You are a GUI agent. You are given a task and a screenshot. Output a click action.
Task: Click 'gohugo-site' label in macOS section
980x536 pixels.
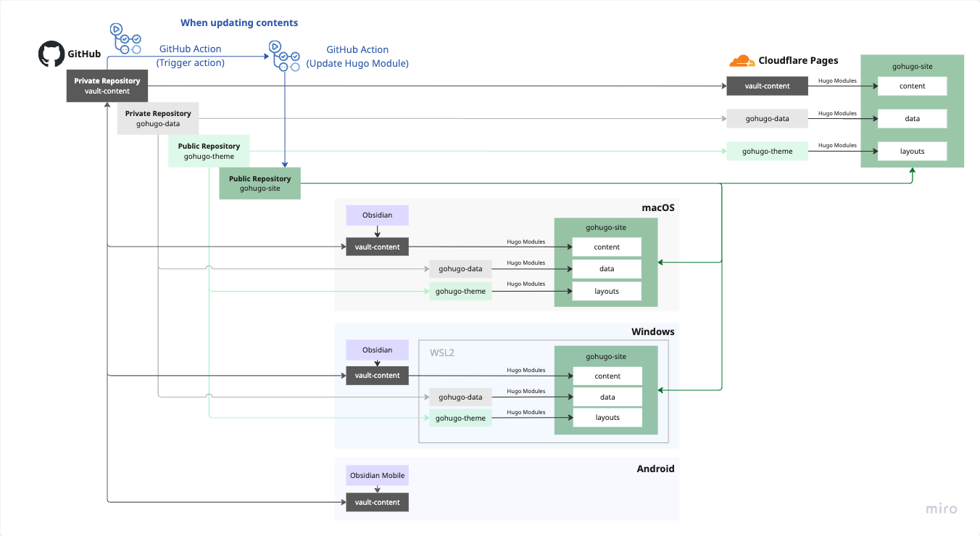click(x=606, y=227)
